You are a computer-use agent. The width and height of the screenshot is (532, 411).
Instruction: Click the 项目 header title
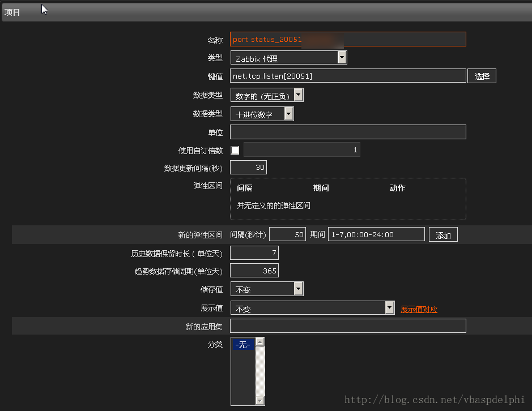[12, 12]
